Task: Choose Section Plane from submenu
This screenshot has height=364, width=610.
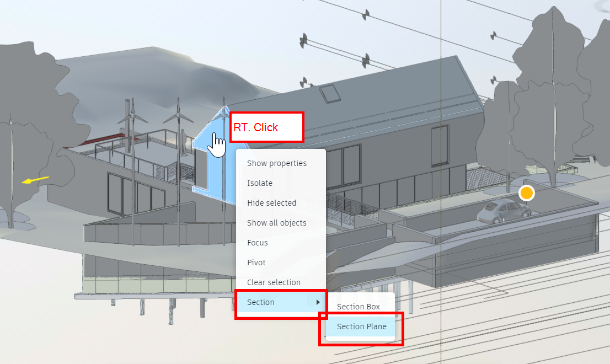Action: click(360, 326)
